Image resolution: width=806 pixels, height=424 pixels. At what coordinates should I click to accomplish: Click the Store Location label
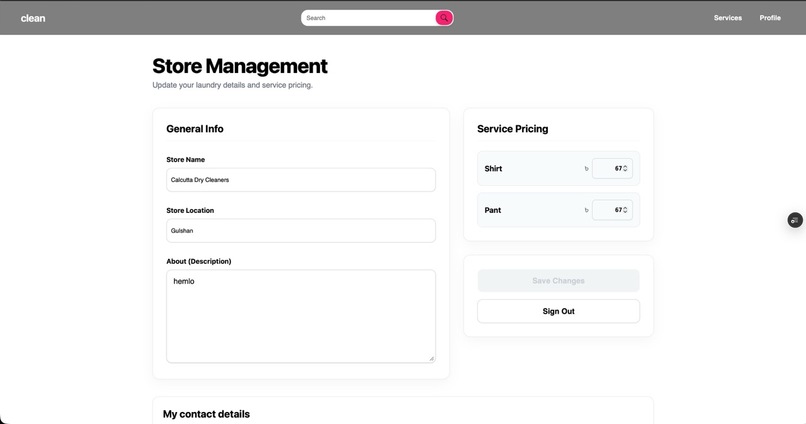pos(190,211)
